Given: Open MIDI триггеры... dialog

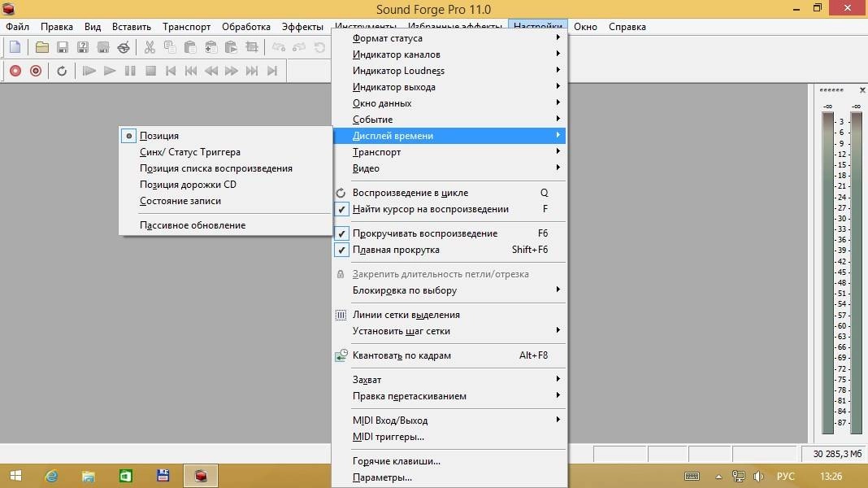Looking at the screenshot, I should tap(449, 437).
